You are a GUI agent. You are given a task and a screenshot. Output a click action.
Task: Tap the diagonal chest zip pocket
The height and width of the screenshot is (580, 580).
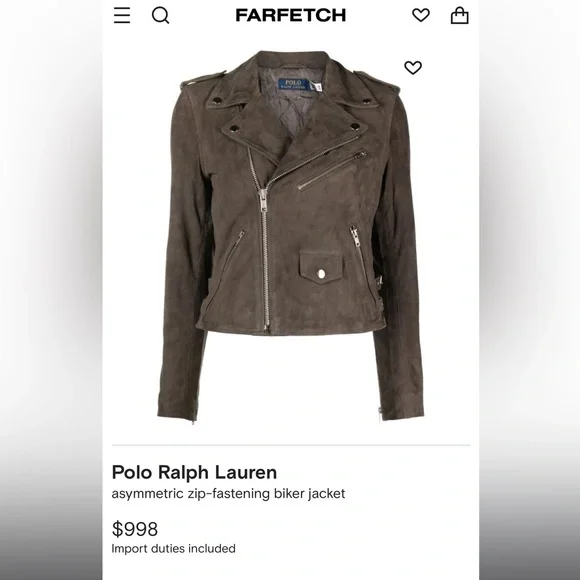coord(332,170)
